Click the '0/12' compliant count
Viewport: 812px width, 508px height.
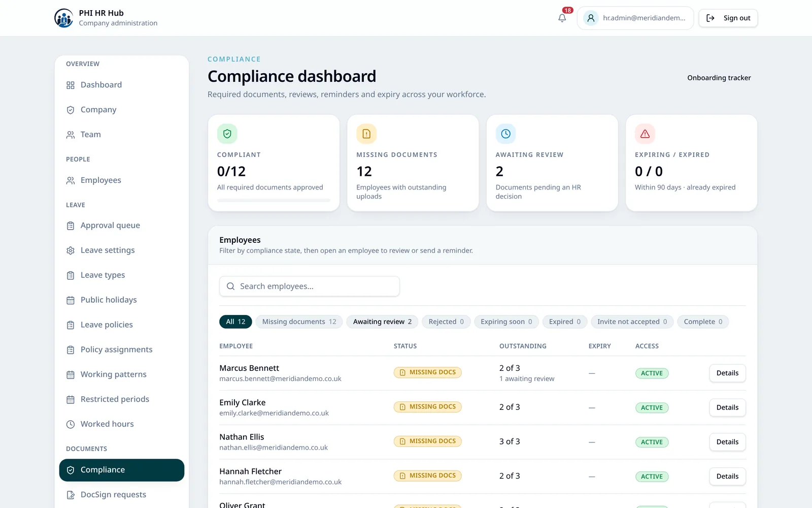click(231, 172)
